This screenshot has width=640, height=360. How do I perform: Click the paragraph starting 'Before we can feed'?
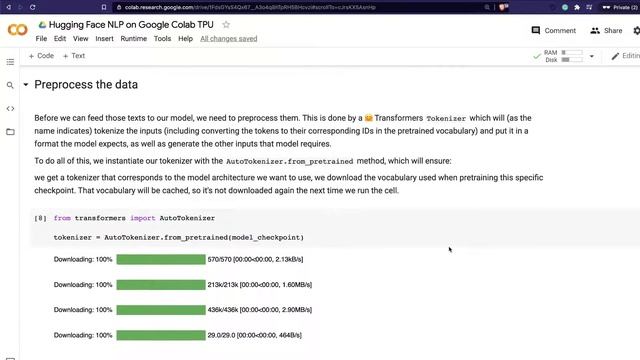[283, 131]
